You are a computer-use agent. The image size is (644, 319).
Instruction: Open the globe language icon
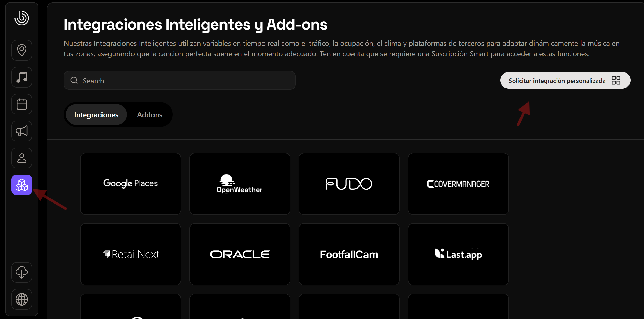22,299
